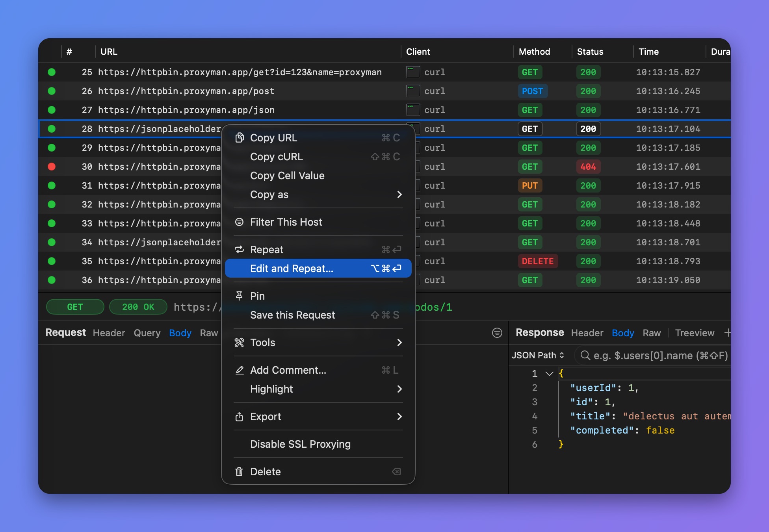Click the Delete trash icon

coord(239,471)
